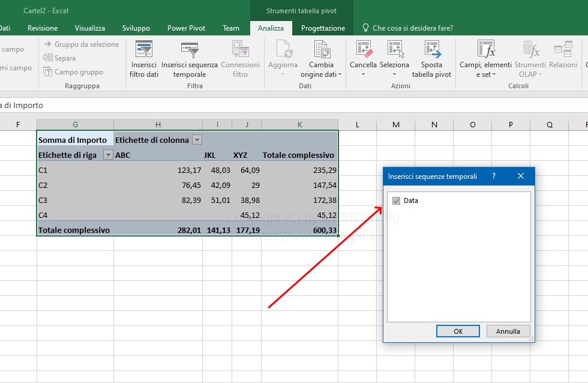Click Totale complessivo row label
Image resolution: width=588 pixels, height=383 pixels.
pos(76,230)
